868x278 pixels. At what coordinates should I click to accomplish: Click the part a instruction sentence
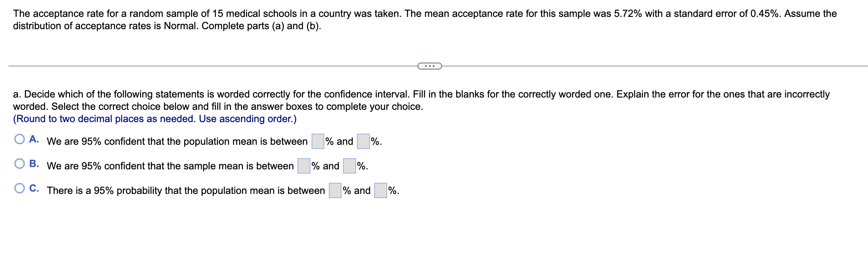point(421,100)
